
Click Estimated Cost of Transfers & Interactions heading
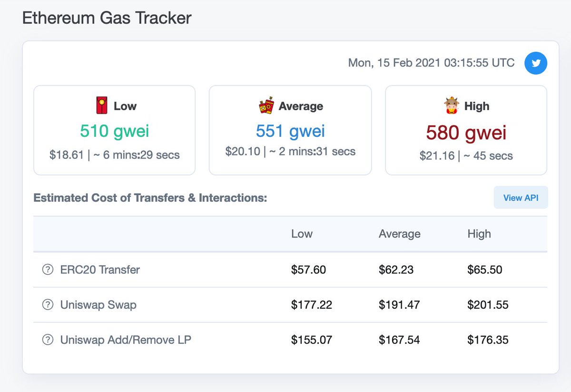coord(150,198)
